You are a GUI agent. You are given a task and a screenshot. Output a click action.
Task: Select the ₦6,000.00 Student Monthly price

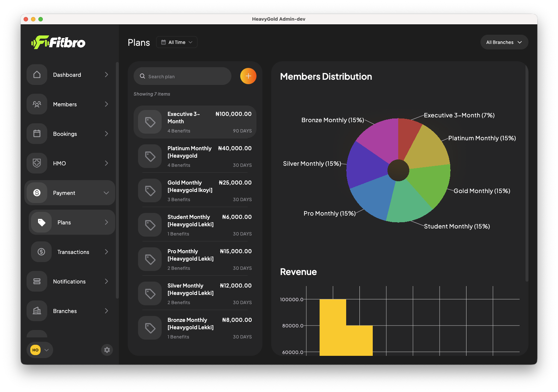click(237, 217)
